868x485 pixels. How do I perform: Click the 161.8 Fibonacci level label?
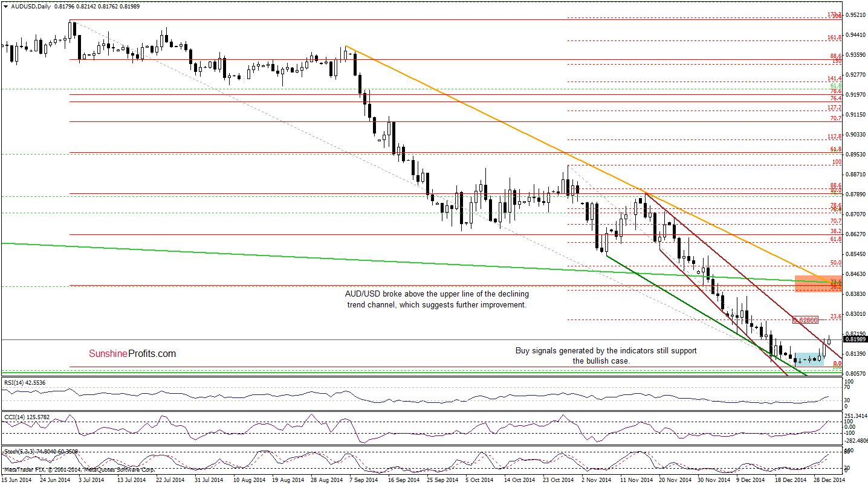835,37
